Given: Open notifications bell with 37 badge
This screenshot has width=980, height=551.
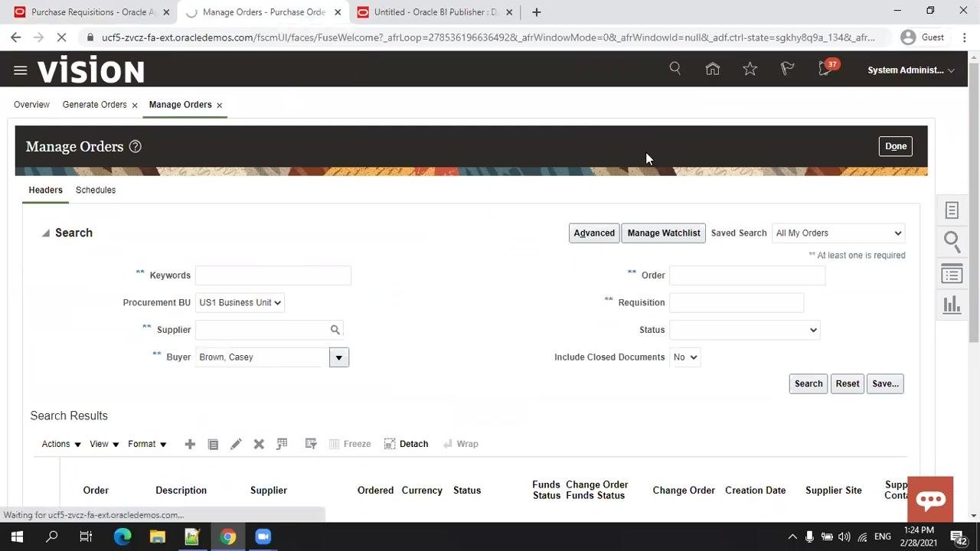Looking at the screenshot, I should tap(827, 67).
